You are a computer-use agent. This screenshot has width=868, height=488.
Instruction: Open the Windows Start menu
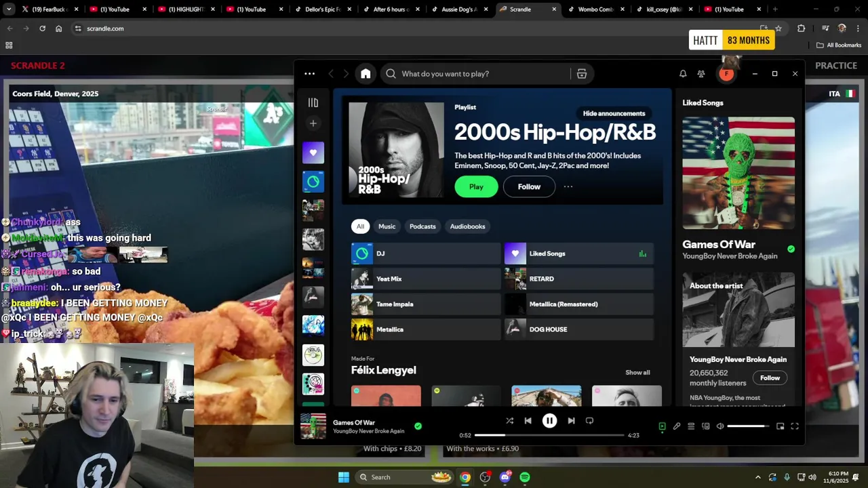344,477
